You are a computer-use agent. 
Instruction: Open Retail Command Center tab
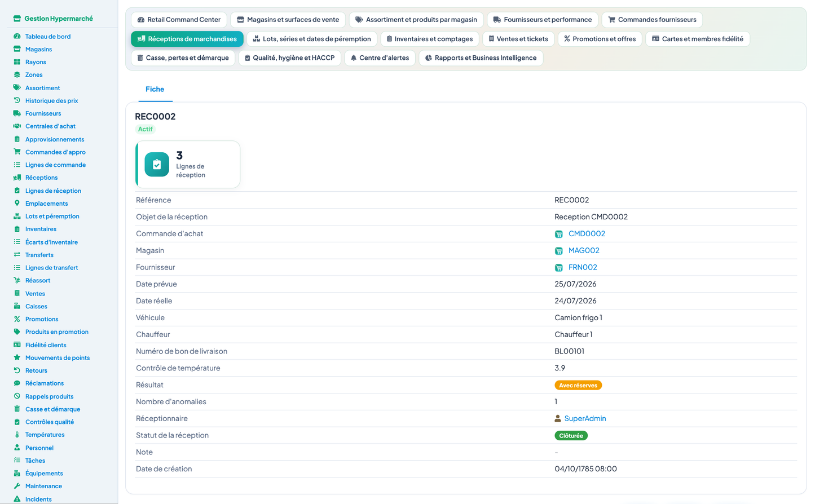[179, 20]
